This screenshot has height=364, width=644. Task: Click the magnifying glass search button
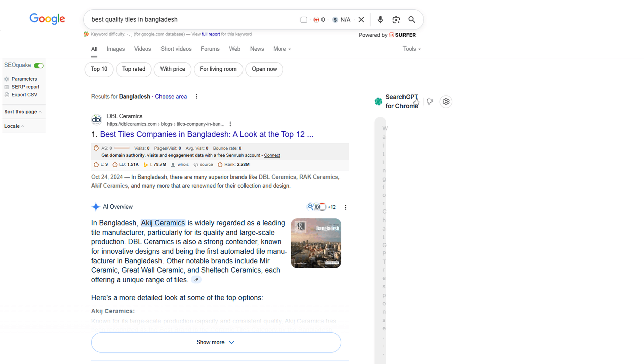[x=412, y=20]
